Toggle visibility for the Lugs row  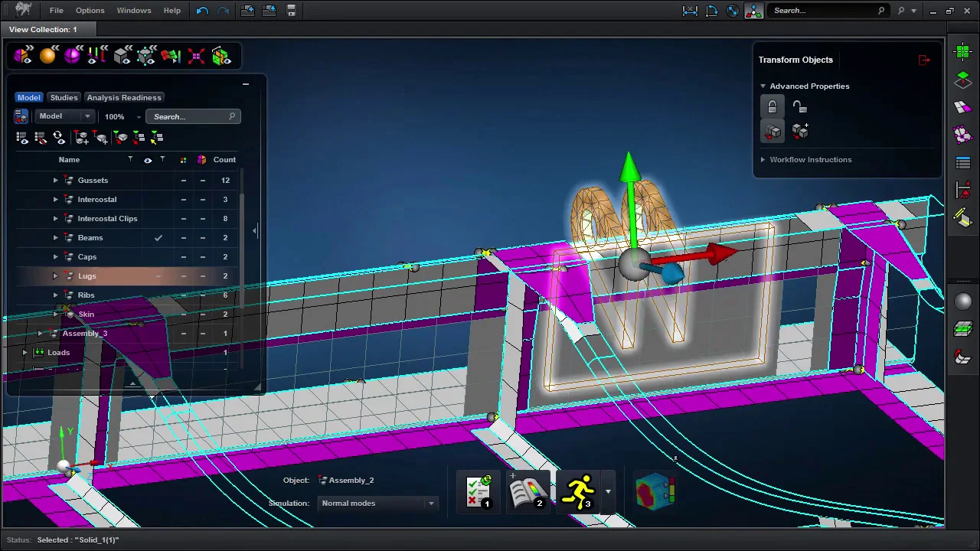click(158, 276)
